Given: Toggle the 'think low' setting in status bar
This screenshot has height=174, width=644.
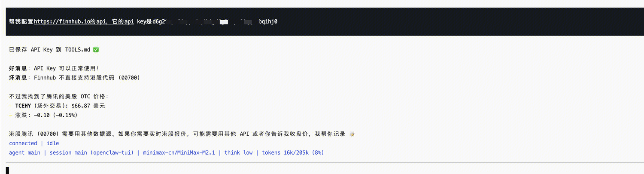Looking at the screenshot, I should (238, 153).
